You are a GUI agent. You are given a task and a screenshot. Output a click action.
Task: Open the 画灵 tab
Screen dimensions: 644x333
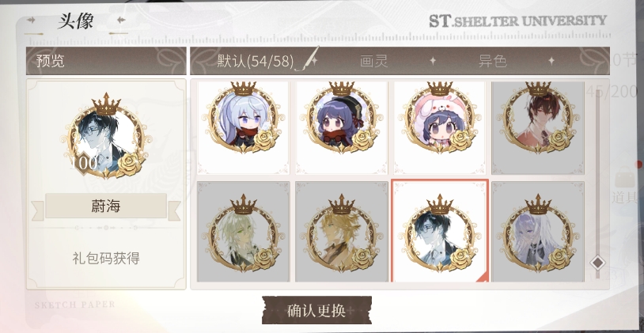coord(373,61)
